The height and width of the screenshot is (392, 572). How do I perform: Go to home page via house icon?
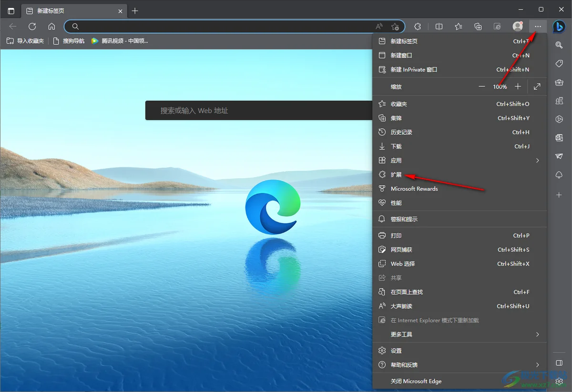click(x=51, y=26)
